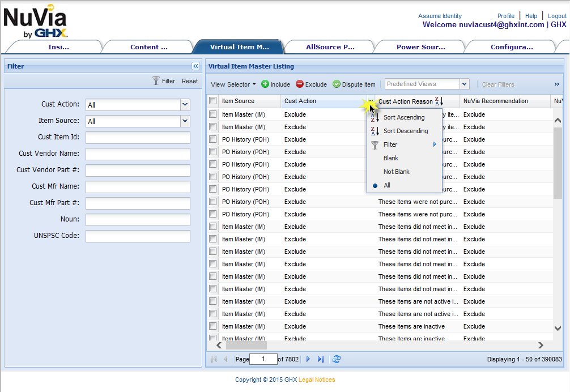Focus the Noun input field

pyautogui.click(x=138, y=220)
